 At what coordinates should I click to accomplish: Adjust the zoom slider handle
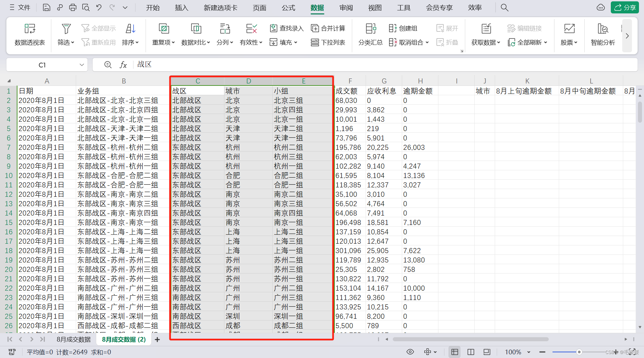click(x=579, y=352)
